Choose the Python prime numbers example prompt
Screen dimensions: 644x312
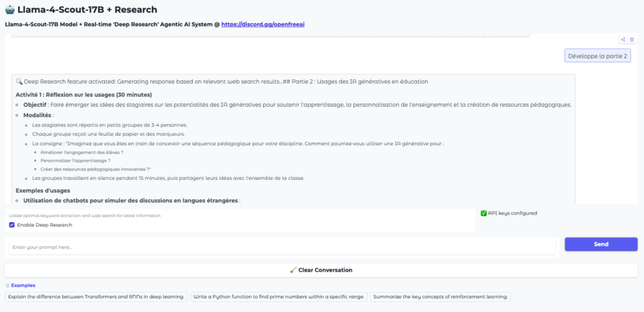pos(279,296)
